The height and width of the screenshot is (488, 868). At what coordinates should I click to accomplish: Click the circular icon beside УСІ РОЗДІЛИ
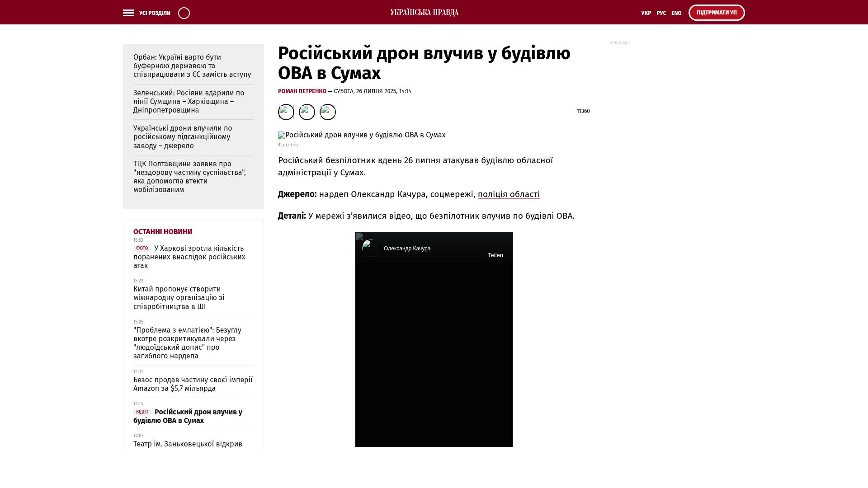pos(184,13)
